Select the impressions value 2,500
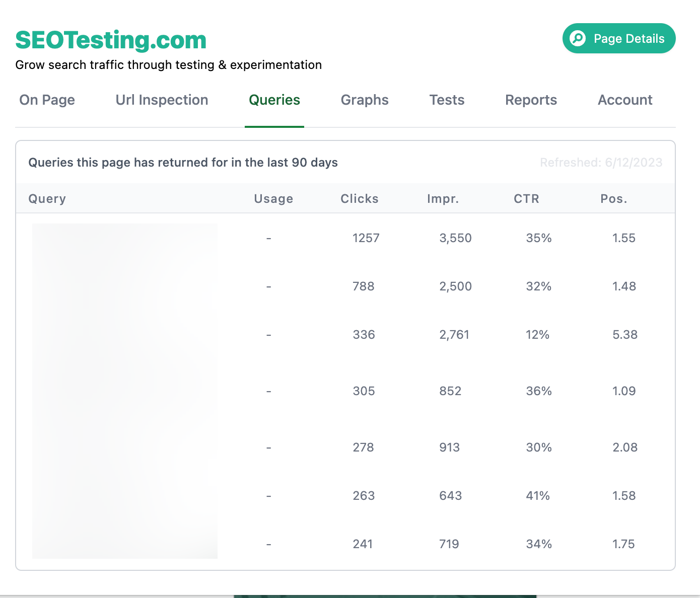Image resolution: width=700 pixels, height=598 pixels. [x=456, y=286]
